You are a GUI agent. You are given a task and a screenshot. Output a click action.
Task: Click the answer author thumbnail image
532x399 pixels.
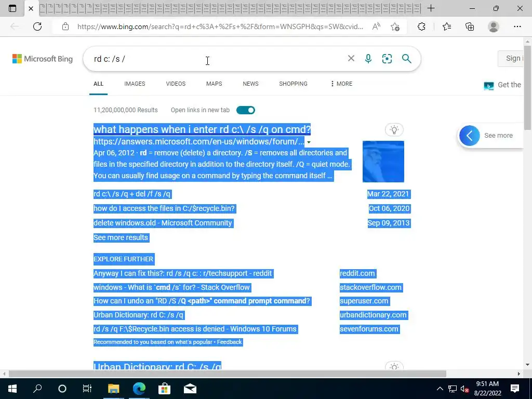(383, 162)
